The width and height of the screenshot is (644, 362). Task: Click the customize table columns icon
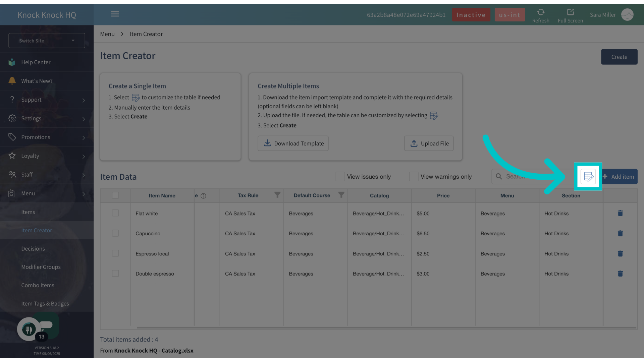(588, 177)
